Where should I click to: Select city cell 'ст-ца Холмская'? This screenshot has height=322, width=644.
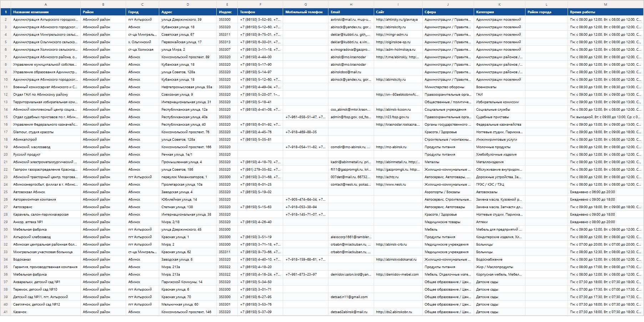(142, 50)
